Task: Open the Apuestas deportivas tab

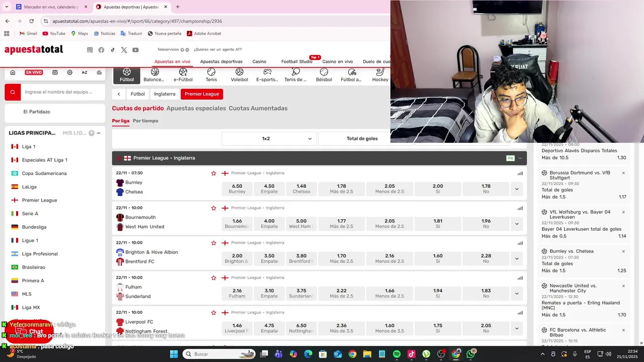Action: pyautogui.click(x=221, y=61)
